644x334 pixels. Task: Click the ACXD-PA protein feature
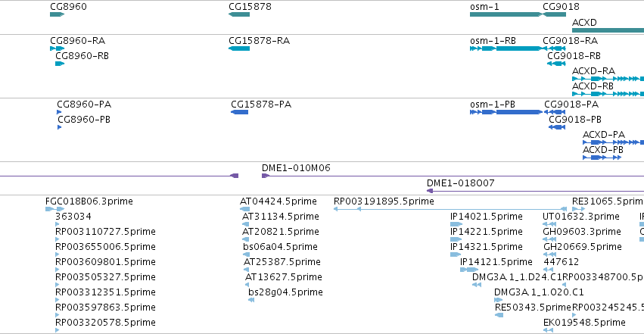coord(613,142)
